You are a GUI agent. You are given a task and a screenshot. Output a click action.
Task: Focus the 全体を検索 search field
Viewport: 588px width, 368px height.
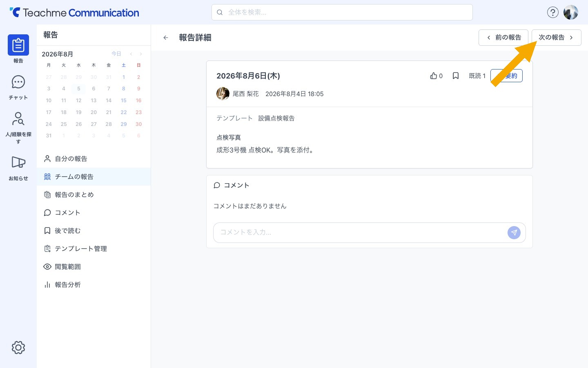coord(342,12)
